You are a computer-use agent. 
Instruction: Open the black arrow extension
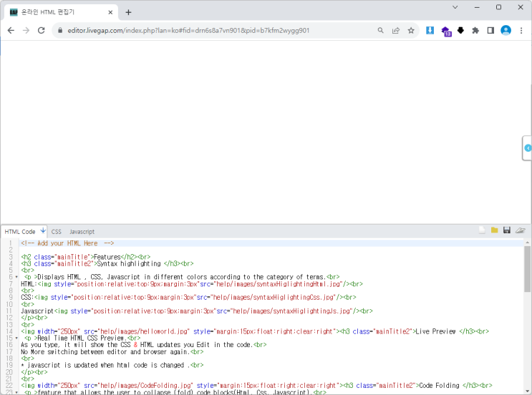tap(460, 31)
